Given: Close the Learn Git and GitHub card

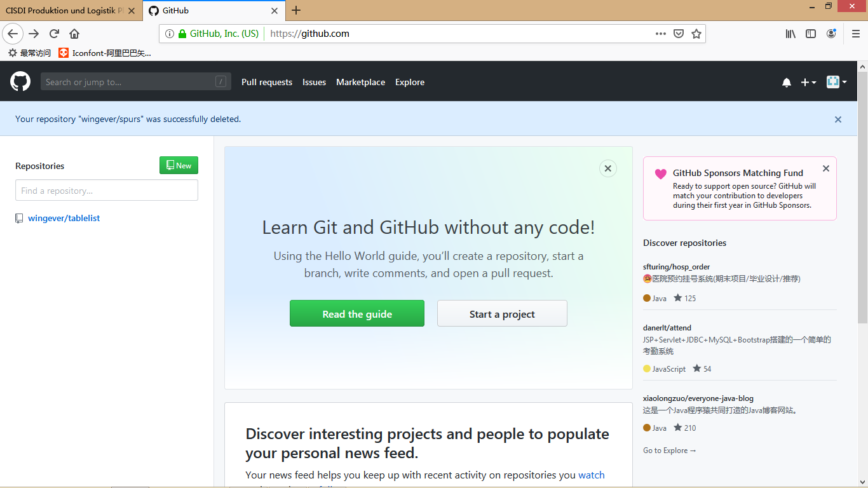Looking at the screenshot, I should [608, 168].
